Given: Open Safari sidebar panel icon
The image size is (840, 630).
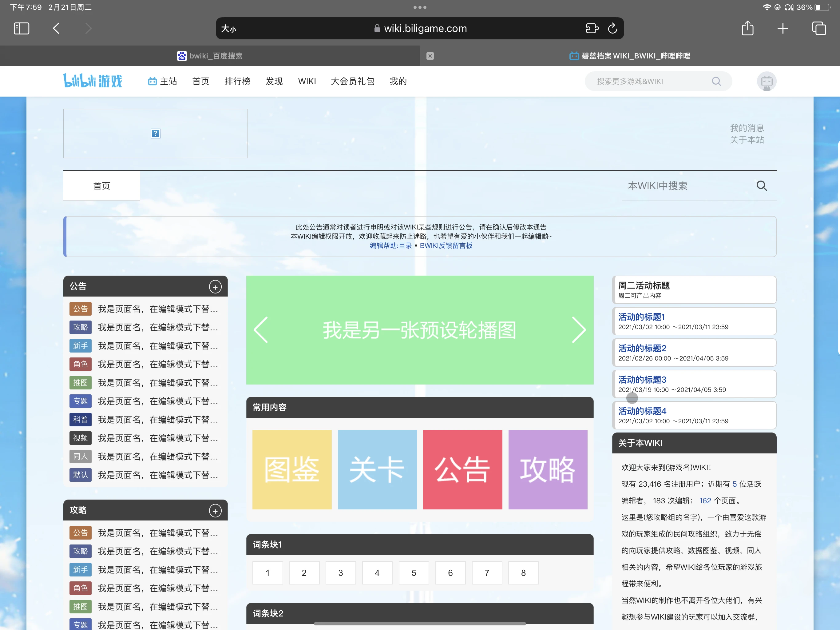Looking at the screenshot, I should click(x=21, y=29).
